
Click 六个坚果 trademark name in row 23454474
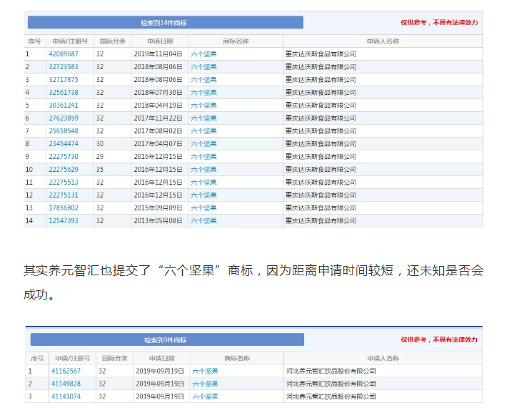(203, 144)
